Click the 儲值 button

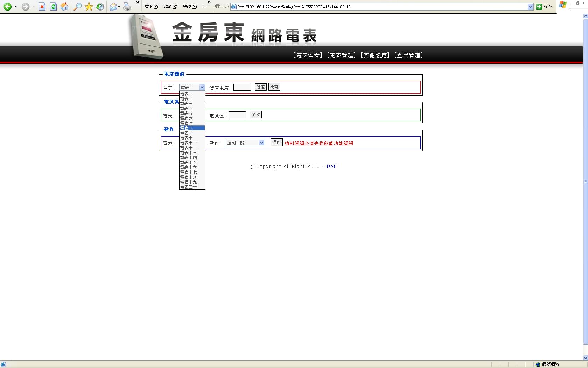tap(260, 87)
